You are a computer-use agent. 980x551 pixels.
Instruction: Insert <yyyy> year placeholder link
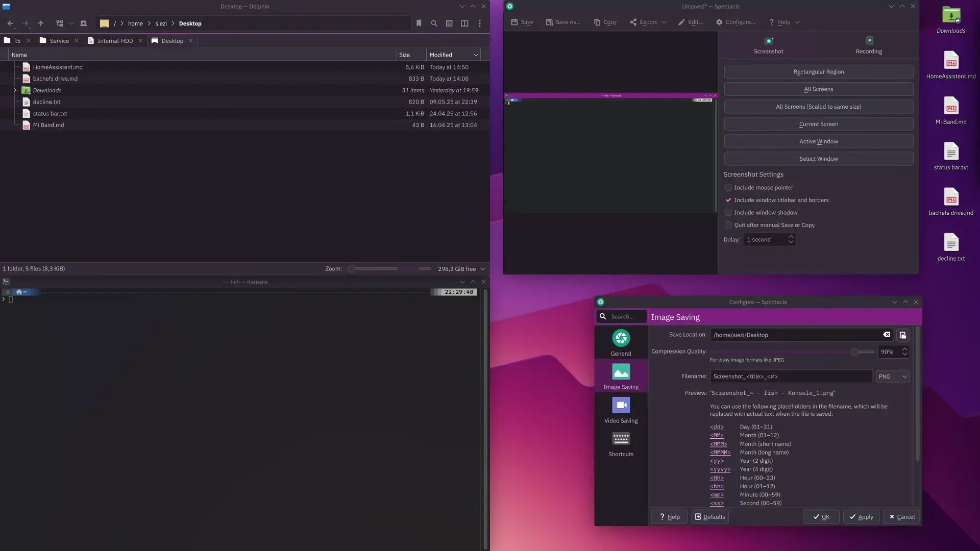(720, 469)
